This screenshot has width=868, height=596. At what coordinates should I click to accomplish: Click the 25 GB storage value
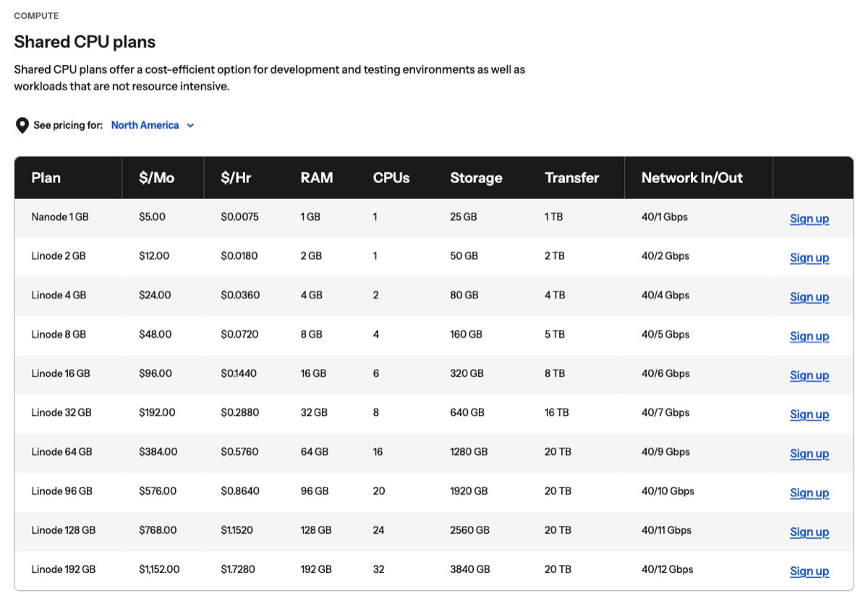coord(464,216)
